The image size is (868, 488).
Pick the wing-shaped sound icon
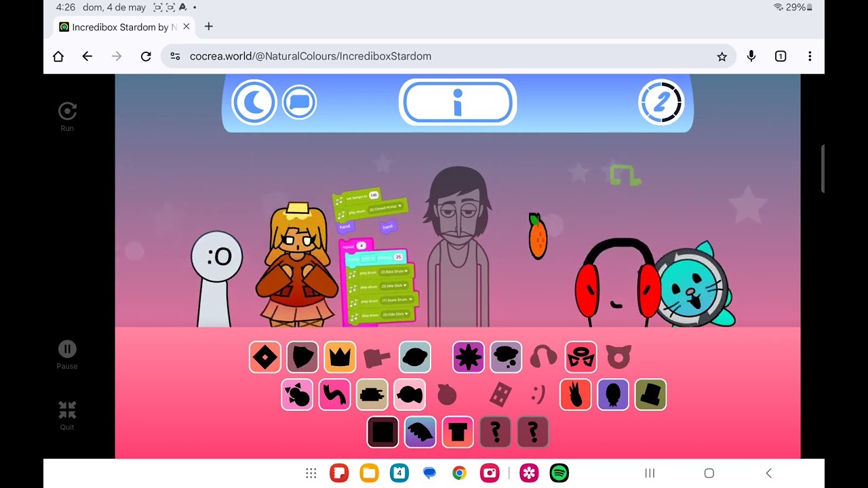(x=420, y=432)
